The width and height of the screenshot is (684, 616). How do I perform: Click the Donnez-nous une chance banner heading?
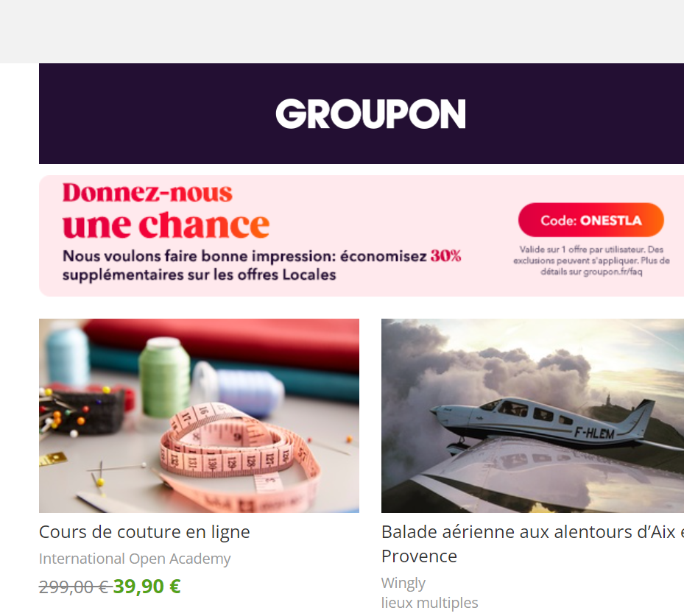point(166,210)
